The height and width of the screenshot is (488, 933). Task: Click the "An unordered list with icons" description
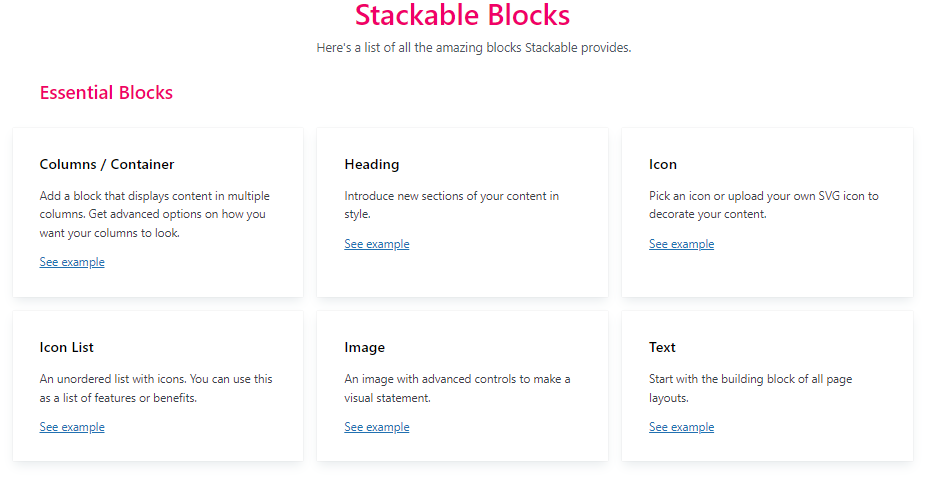tap(155, 388)
